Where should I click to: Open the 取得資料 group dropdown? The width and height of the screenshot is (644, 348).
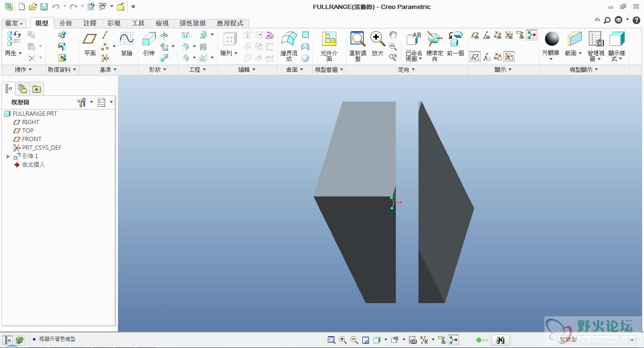62,70
